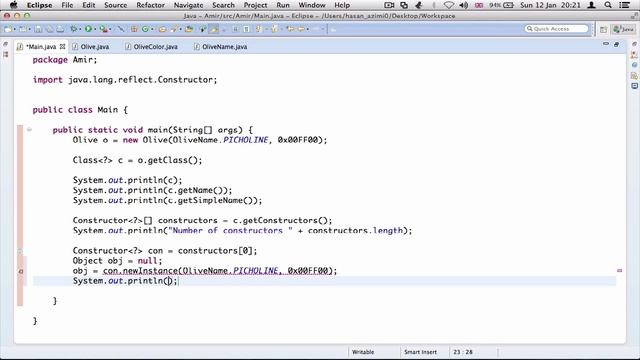Click the New Java Package icon
Screen dimensions: 640x360
(134, 29)
